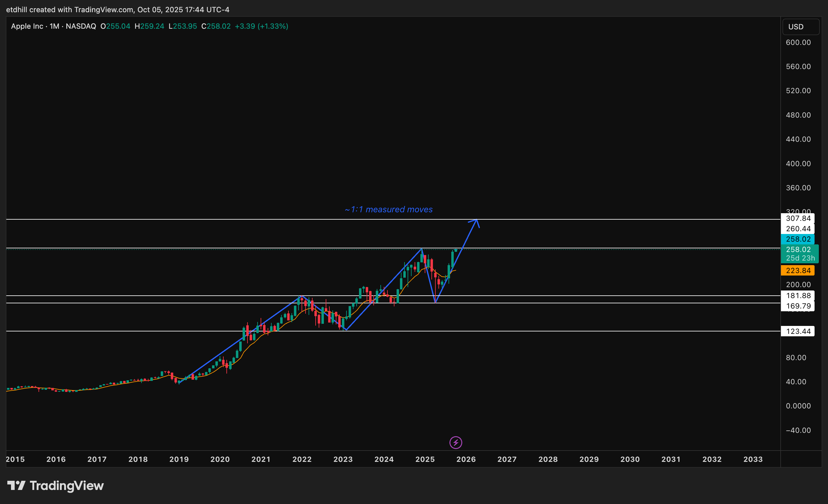The width and height of the screenshot is (828, 504).
Task: Click the 307.84 price level label
Action: coord(798,218)
